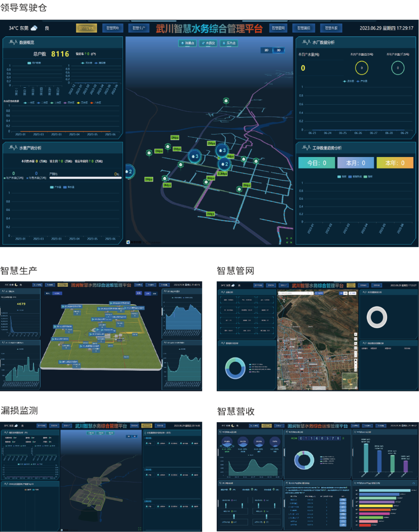Open the 本月: 0 work order card
The image size is (419, 532).
[x=355, y=163]
